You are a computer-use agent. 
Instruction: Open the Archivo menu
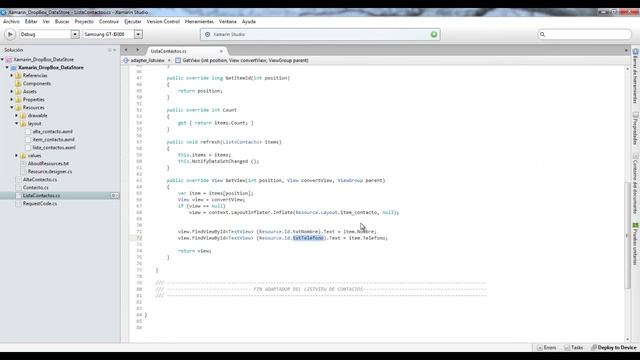(11, 21)
